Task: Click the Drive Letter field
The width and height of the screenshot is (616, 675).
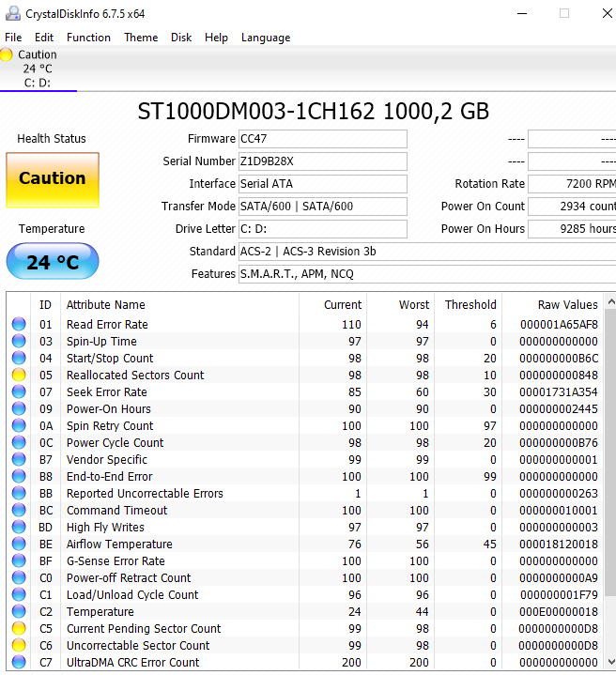Action: pos(323,228)
